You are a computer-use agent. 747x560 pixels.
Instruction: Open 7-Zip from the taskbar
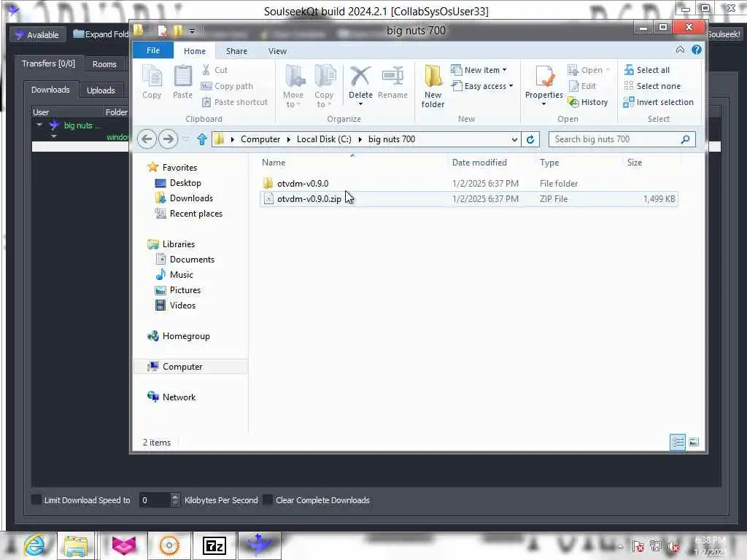coord(214,545)
